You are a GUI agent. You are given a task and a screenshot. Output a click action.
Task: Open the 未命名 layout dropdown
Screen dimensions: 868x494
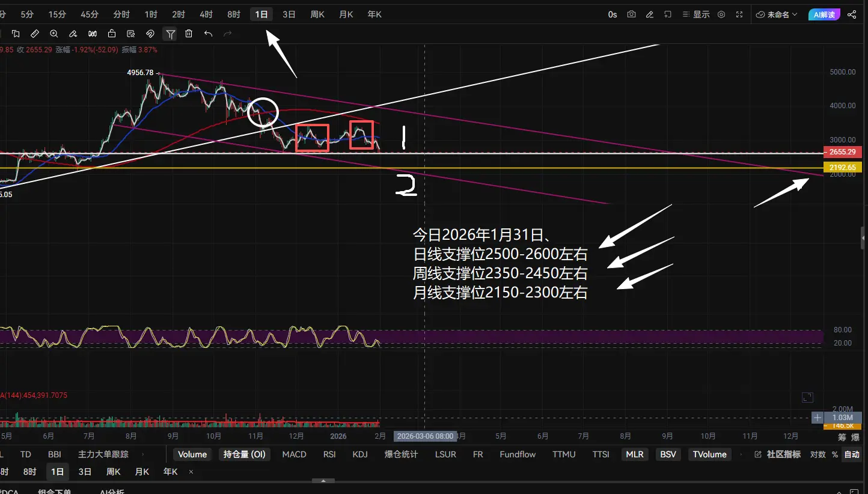pos(777,14)
